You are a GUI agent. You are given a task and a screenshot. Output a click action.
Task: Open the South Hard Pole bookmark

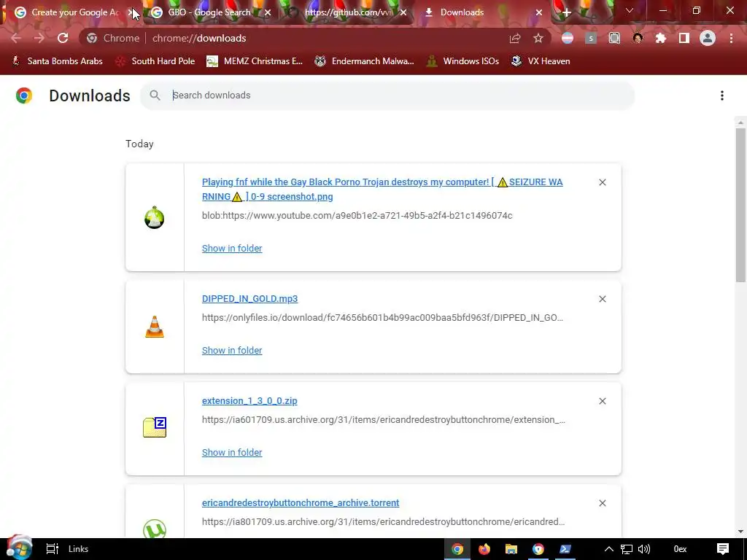tap(155, 61)
